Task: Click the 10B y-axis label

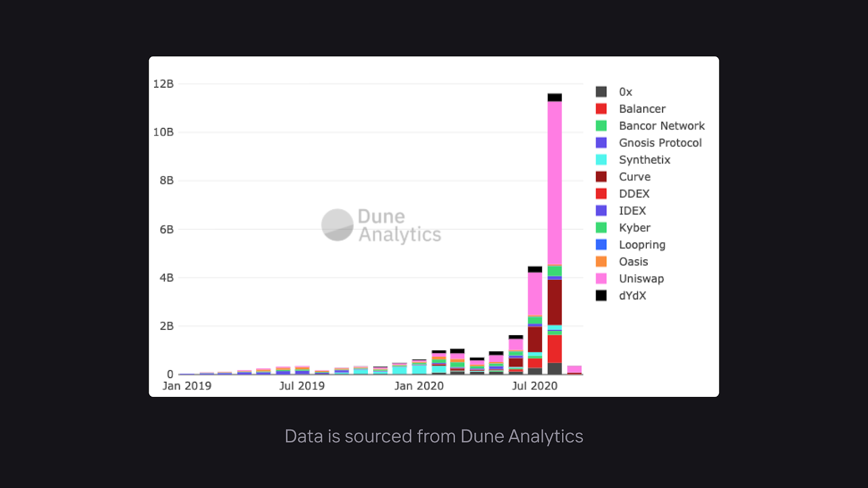Action: pyautogui.click(x=163, y=132)
